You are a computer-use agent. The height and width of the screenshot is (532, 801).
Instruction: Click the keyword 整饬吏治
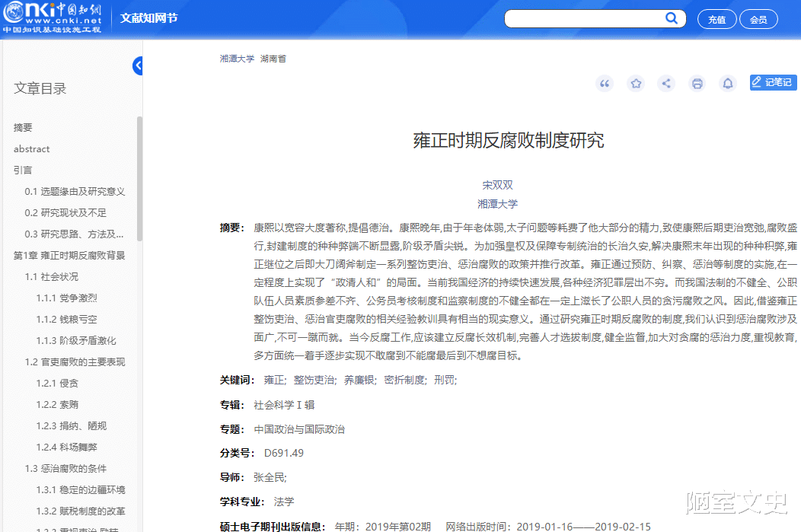(314, 381)
